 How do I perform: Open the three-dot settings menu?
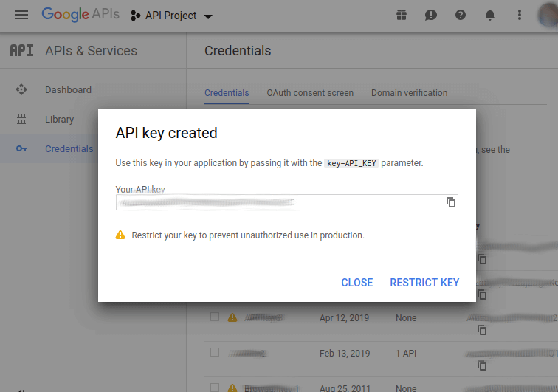pyautogui.click(x=520, y=15)
